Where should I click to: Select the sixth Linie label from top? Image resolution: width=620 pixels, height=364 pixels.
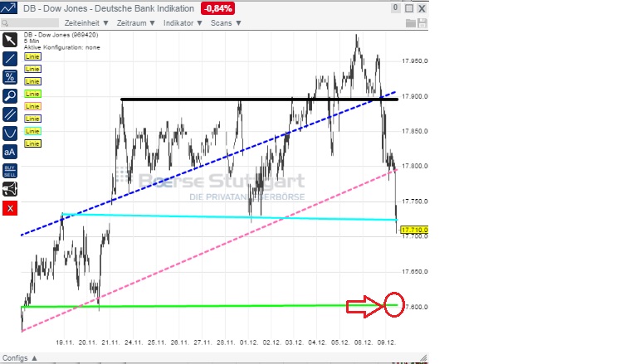coord(32,119)
